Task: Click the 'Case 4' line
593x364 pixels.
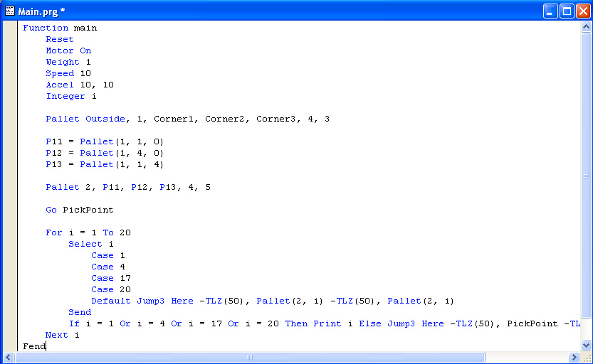Action: pos(107,266)
